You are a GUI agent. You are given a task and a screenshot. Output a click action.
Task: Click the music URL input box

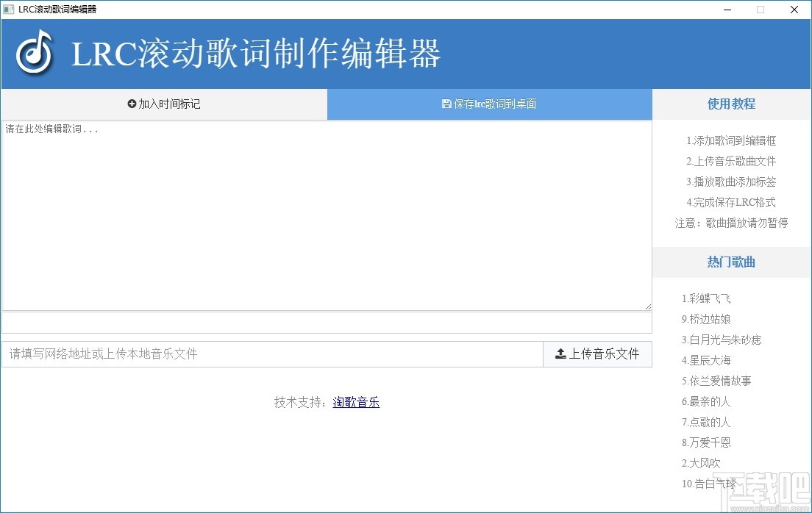click(x=272, y=354)
